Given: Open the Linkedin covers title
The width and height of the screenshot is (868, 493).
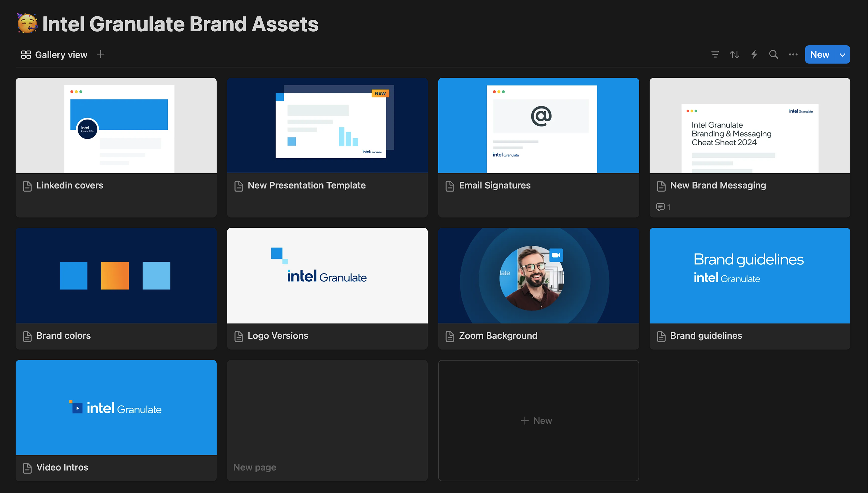Looking at the screenshot, I should click(x=70, y=185).
